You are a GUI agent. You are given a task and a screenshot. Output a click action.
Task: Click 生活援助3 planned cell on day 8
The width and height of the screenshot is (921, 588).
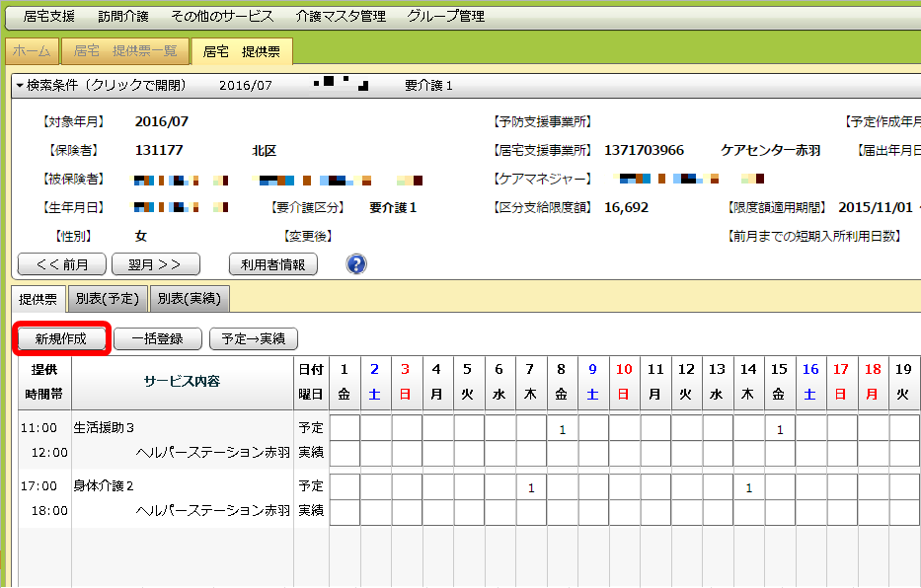(x=562, y=429)
